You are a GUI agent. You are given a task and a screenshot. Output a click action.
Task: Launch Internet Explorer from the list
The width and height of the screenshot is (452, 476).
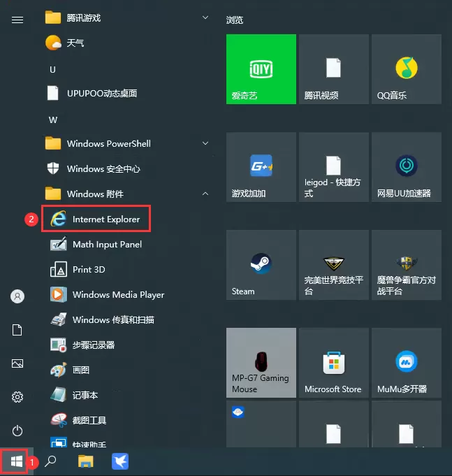tap(96, 219)
